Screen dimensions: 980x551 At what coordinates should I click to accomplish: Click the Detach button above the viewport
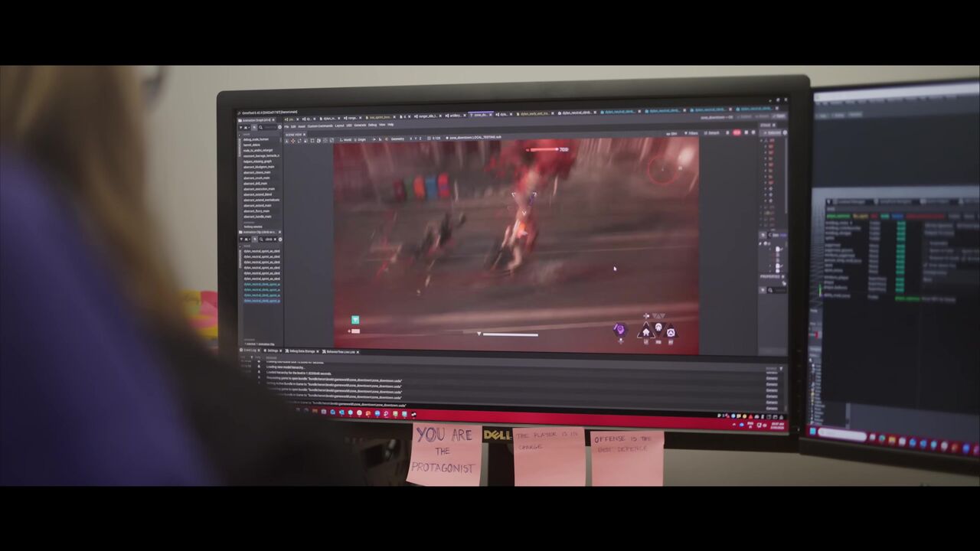pos(713,133)
